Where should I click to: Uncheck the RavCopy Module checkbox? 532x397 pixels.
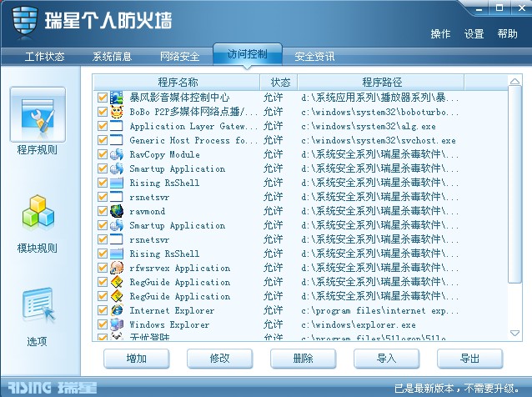102,154
